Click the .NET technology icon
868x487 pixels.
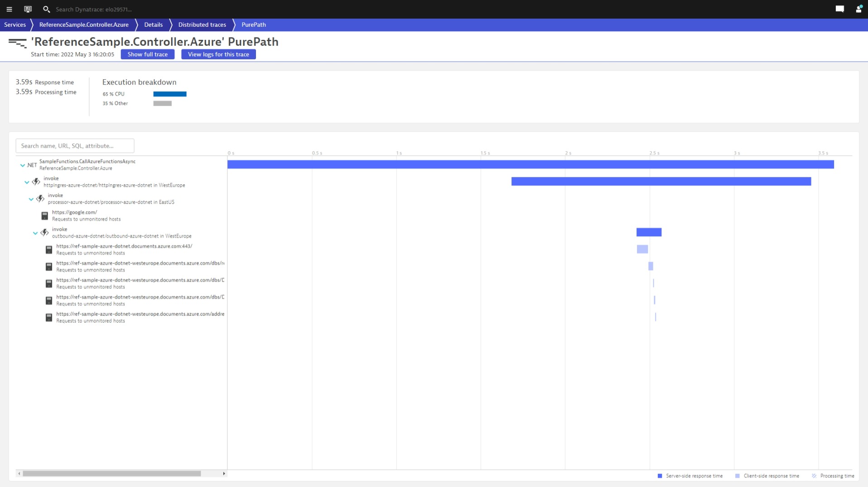point(32,165)
